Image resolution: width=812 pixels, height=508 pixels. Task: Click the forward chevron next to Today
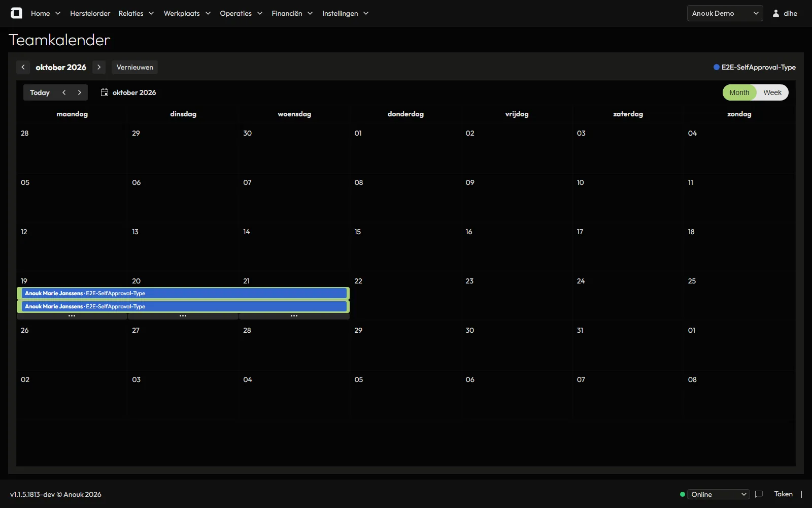point(80,92)
